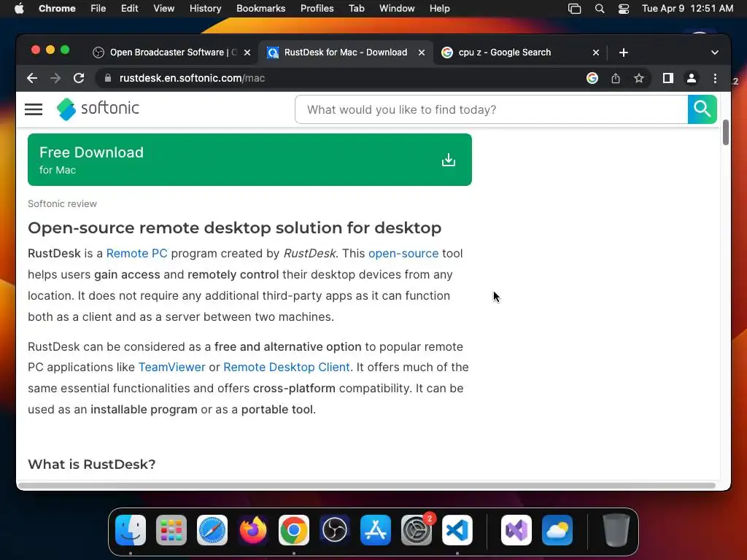This screenshot has height=560, width=747.
Task: Open the TeamViewer link
Action: 172,367
